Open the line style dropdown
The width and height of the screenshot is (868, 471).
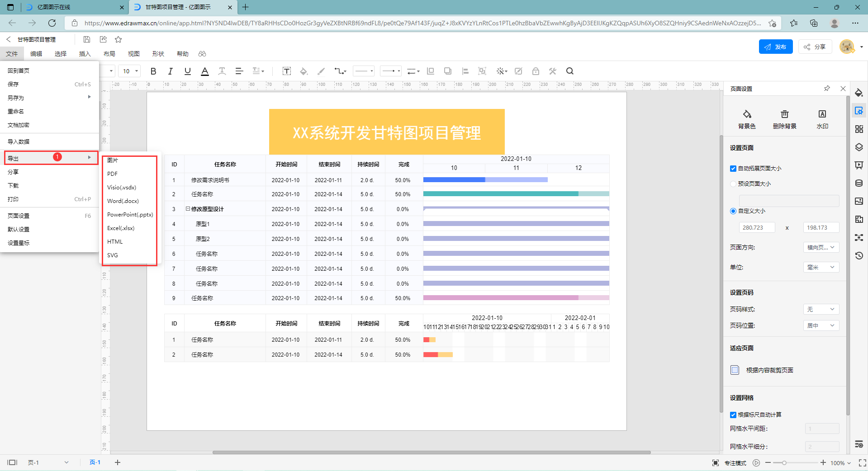click(x=364, y=71)
